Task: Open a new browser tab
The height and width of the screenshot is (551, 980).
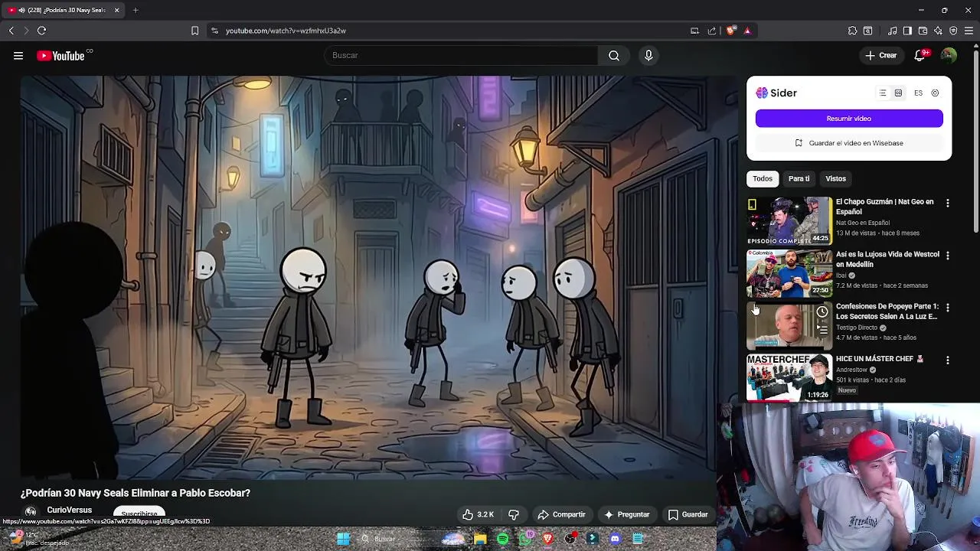Action: coord(136,10)
